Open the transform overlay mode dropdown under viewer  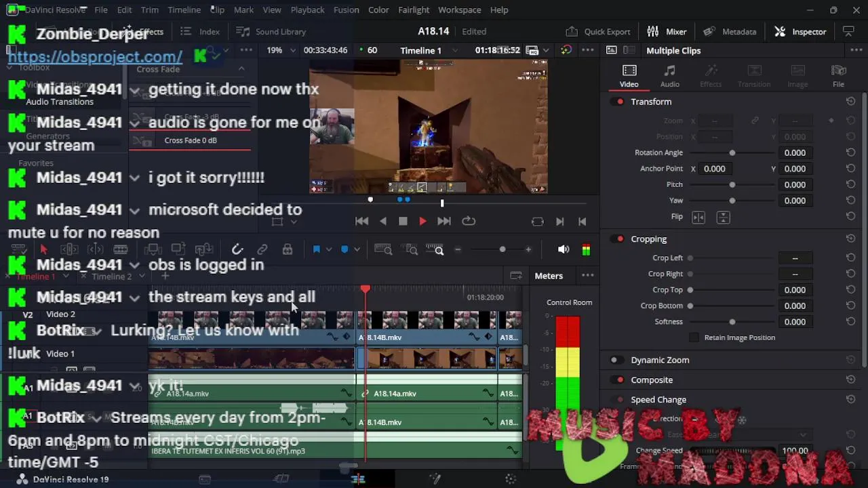294,222
